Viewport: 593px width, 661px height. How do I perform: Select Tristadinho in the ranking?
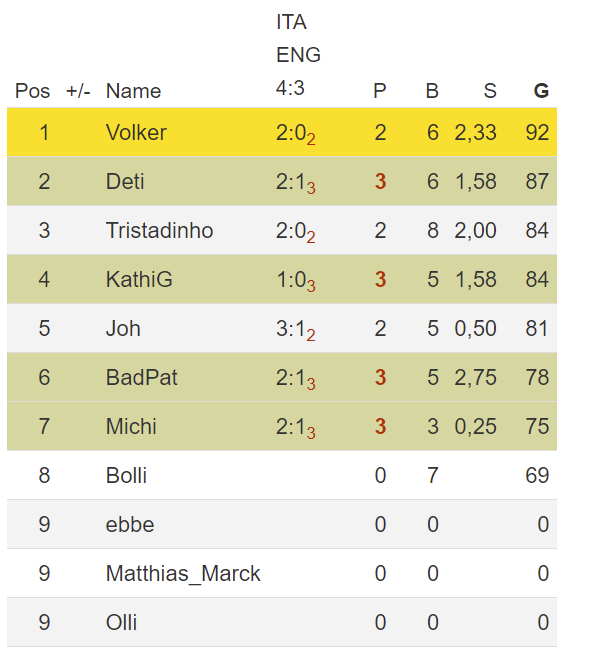pyautogui.click(x=159, y=231)
